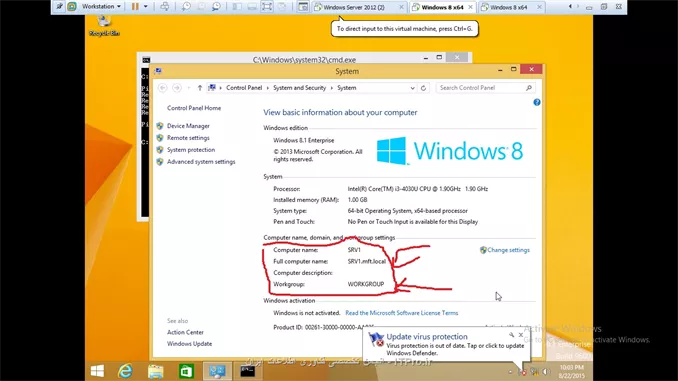678x381 pixels.
Task: Open the address bar history dropdown
Action: pyautogui.click(x=413, y=88)
